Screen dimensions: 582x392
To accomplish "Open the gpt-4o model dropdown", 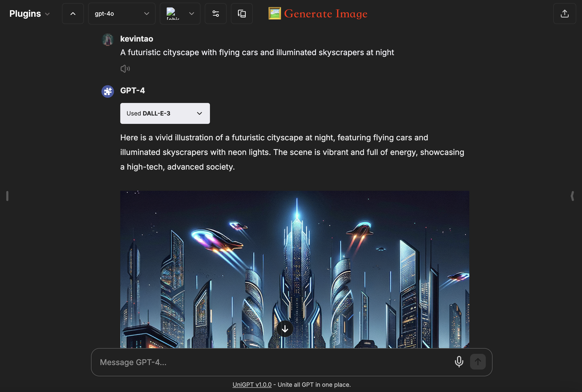I will click(122, 14).
